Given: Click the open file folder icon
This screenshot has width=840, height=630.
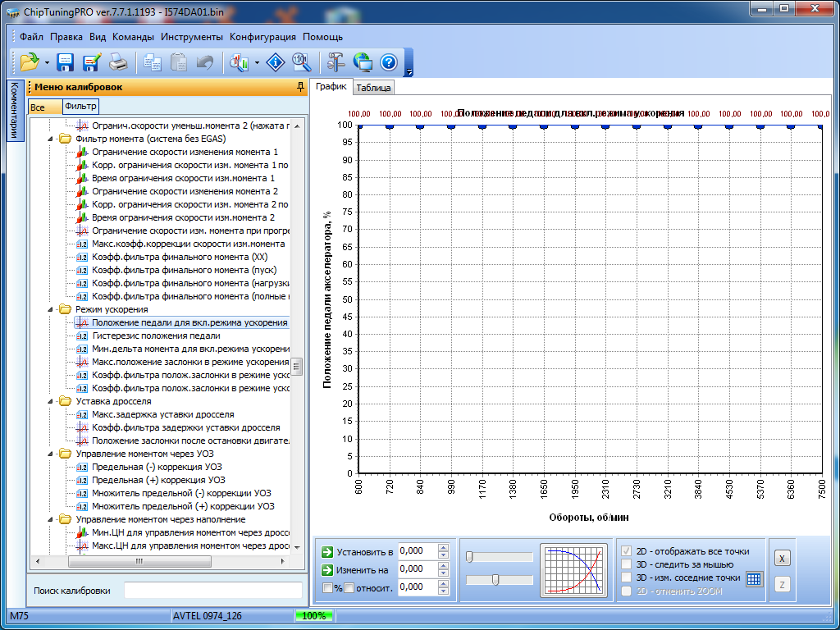Looking at the screenshot, I should pyautogui.click(x=30, y=62).
